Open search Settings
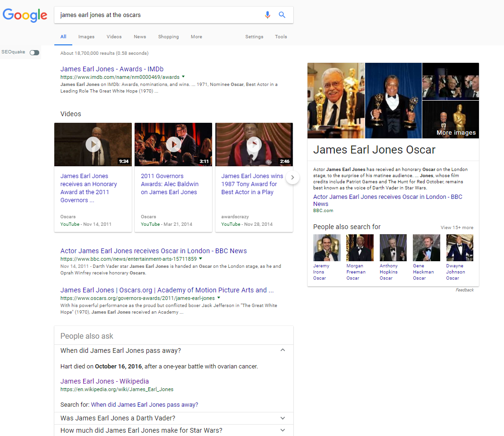This screenshot has height=436, width=504. click(x=254, y=37)
